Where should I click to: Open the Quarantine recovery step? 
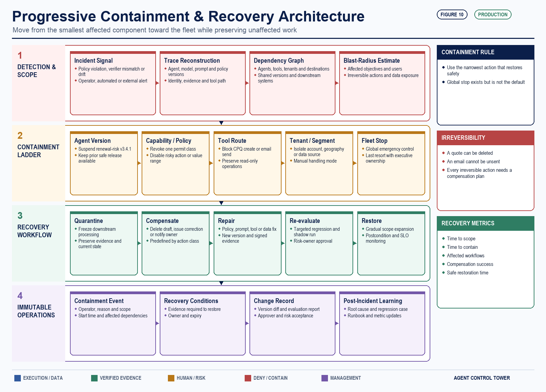pos(104,243)
